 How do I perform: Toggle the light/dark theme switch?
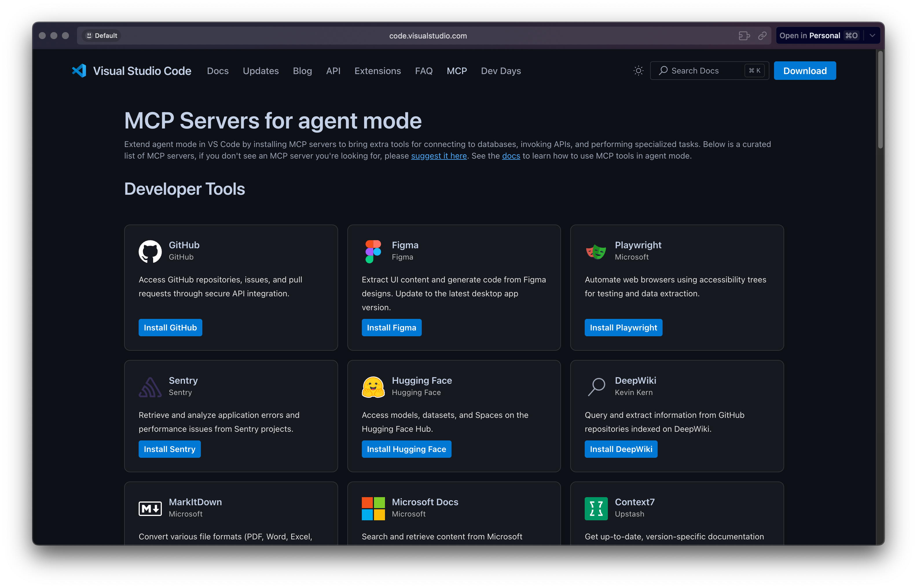click(638, 71)
